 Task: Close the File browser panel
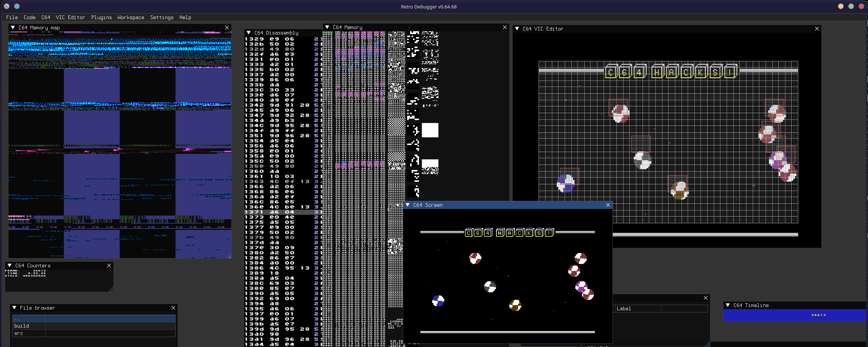pos(173,308)
